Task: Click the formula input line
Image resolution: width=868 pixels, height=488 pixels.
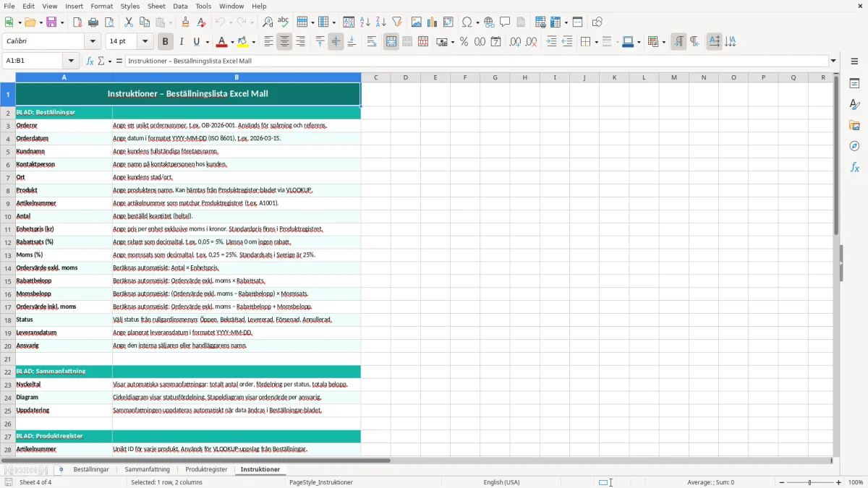Action: click(x=477, y=61)
